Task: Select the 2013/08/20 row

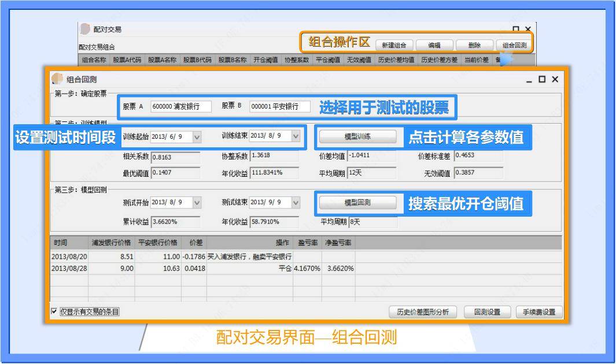Action: [305, 257]
